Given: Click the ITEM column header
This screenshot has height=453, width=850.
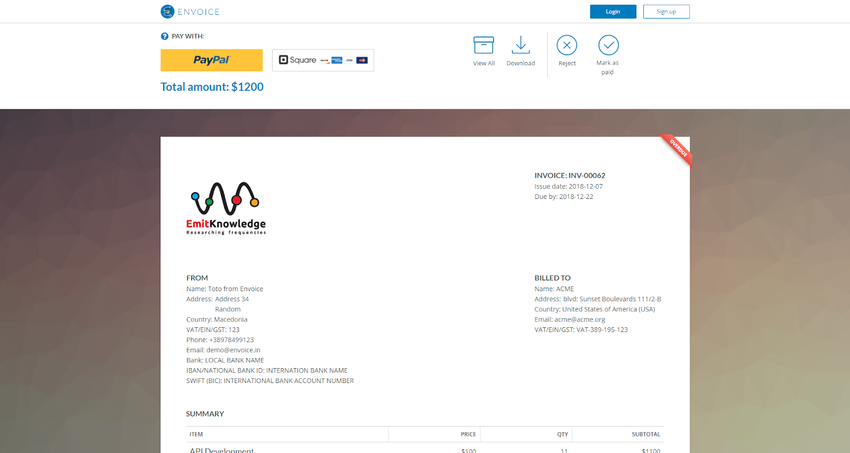Looking at the screenshot, I should point(196,435).
